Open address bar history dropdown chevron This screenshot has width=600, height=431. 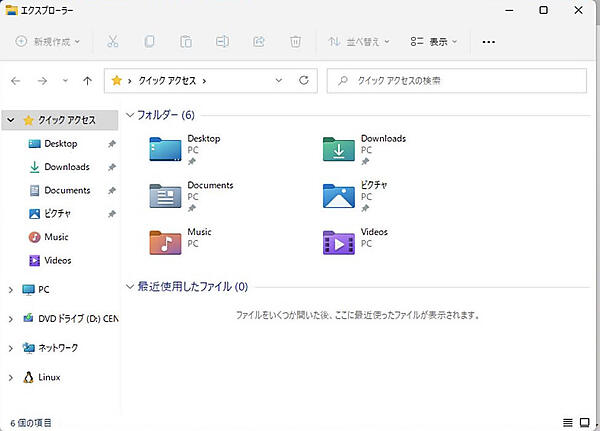click(x=279, y=80)
